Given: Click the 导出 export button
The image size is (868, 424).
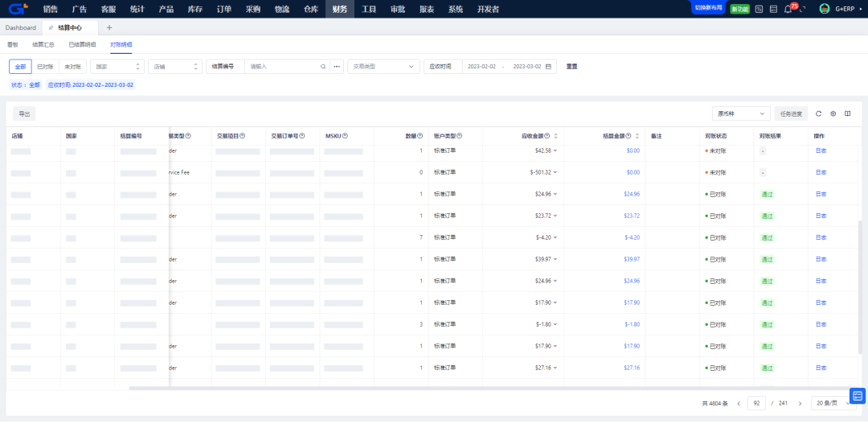Looking at the screenshot, I should point(24,113).
